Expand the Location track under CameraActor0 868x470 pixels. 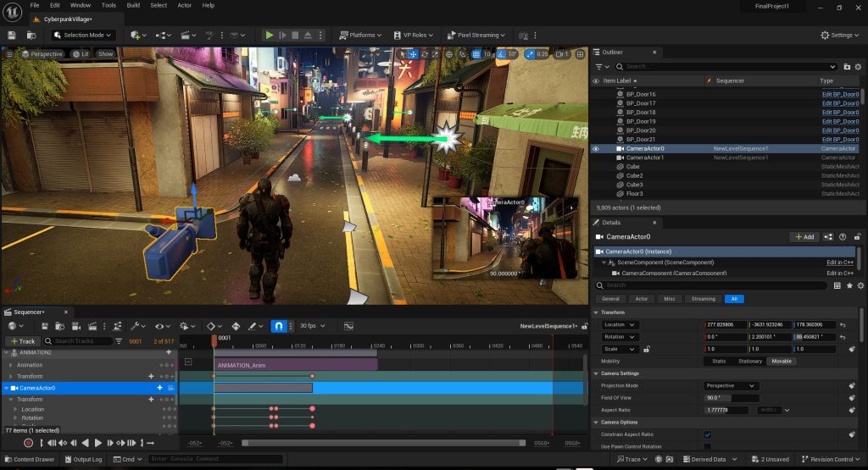tap(15, 409)
